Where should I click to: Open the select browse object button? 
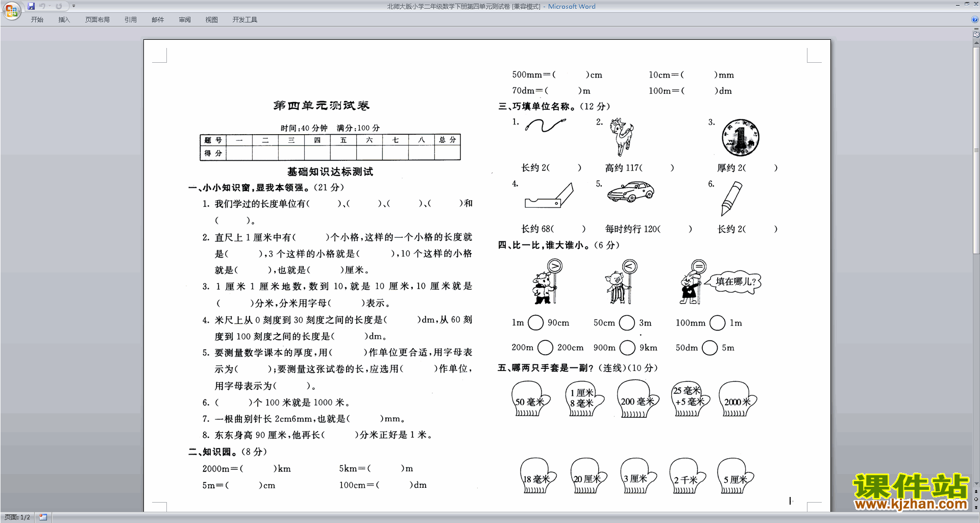(976, 499)
